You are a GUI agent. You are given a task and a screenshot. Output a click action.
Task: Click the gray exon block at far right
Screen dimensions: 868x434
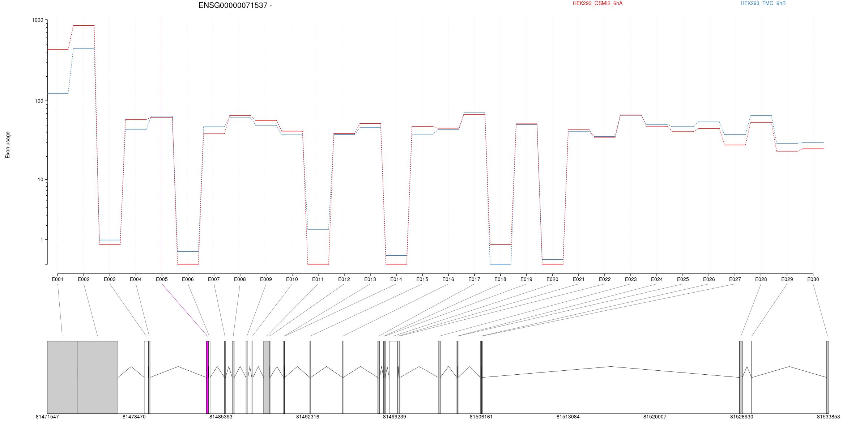point(827,377)
